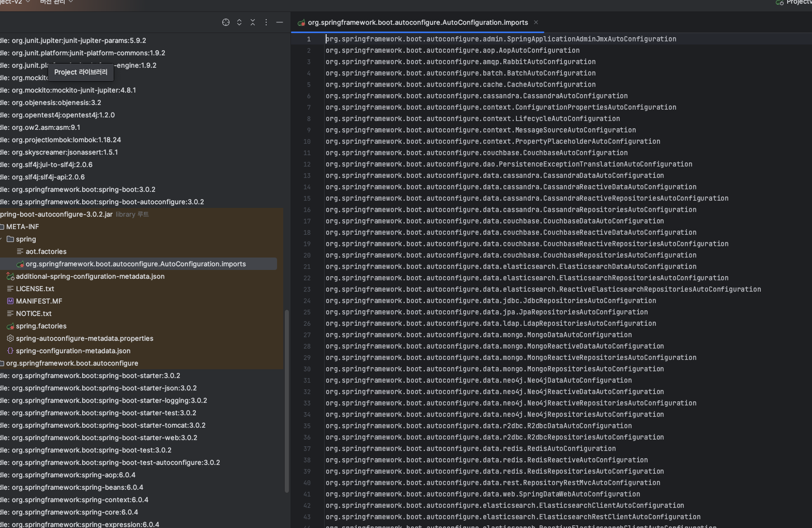Click the Spring leaf icon on the editor tab

tap(301, 22)
